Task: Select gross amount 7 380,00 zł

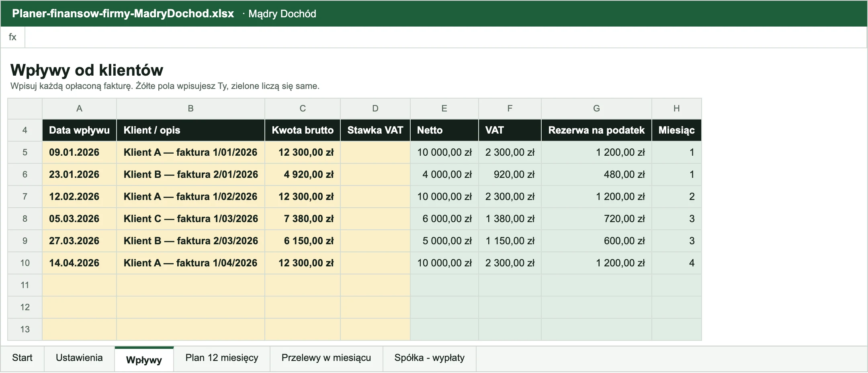Action: pos(303,218)
